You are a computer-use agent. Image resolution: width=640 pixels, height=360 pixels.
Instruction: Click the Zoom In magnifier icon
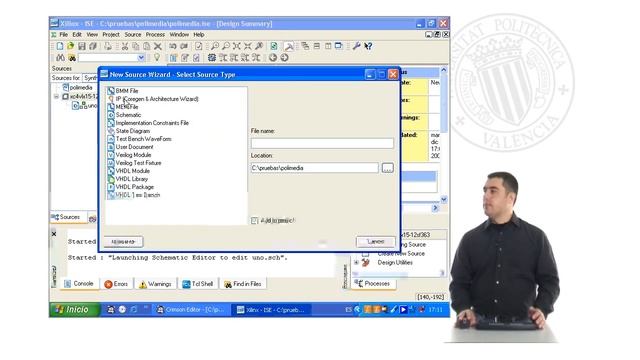coord(215,46)
